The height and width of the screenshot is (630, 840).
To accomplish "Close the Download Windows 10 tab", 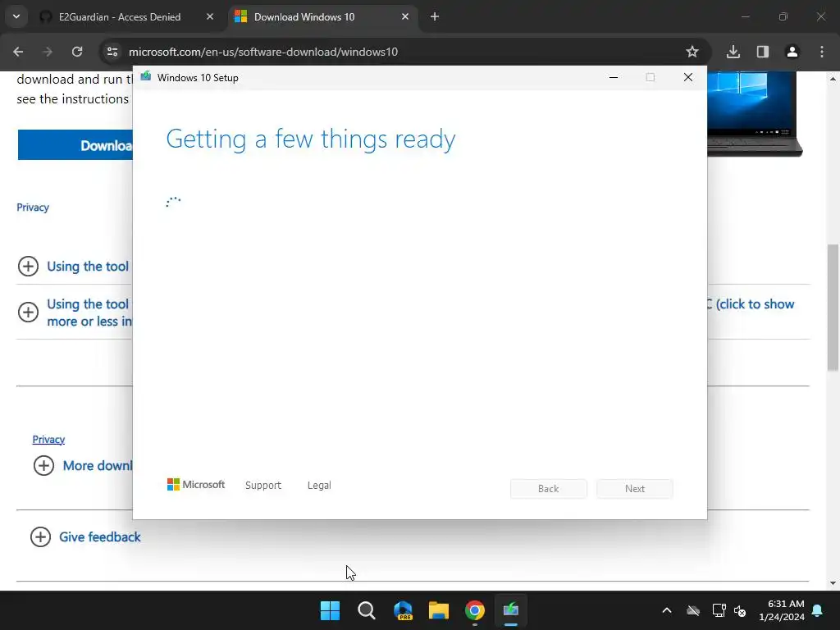I will coord(405,16).
